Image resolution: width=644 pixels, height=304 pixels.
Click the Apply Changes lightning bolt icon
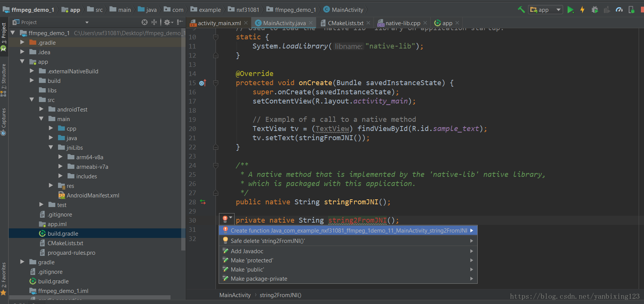tap(582, 10)
